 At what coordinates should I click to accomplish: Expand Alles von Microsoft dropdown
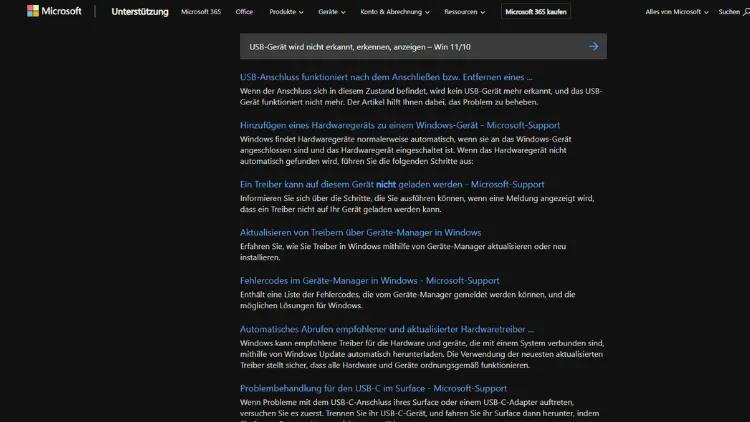tap(676, 11)
